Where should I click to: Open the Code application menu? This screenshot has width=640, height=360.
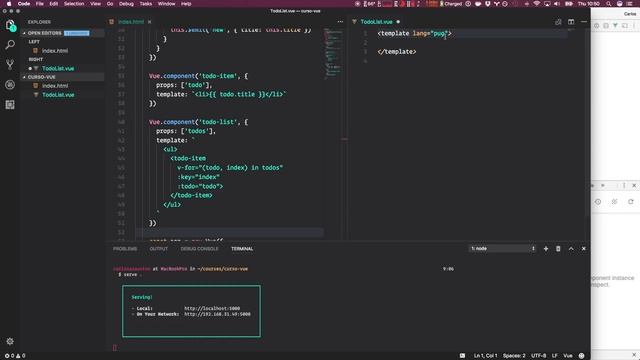[x=24, y=4]
